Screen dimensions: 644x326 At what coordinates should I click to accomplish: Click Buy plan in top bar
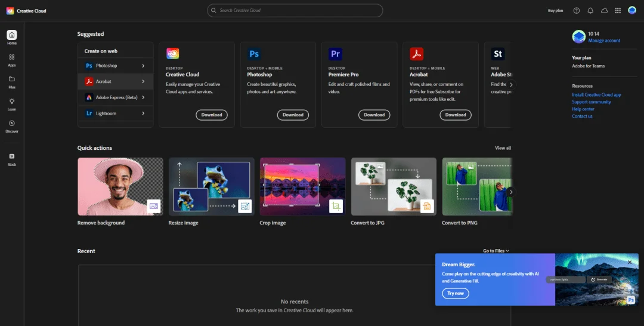pos(555,11)
